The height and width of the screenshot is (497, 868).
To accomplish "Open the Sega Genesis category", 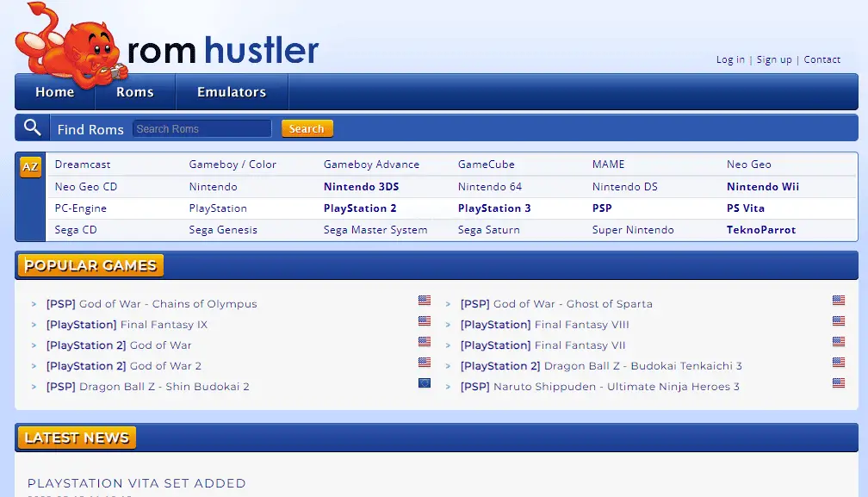I will (x=223, y=230).
